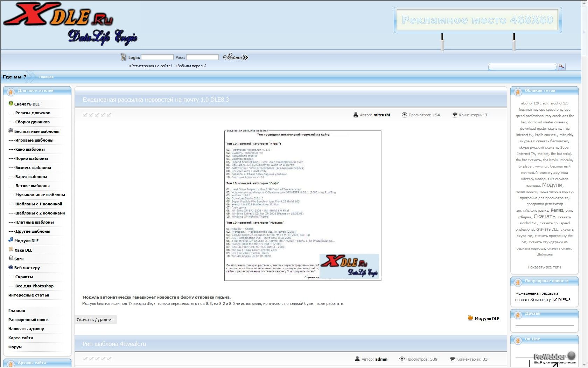Viewport: 588px width, 368px height.
Task: Open the Форум menu item
Action: coord(15,347)
